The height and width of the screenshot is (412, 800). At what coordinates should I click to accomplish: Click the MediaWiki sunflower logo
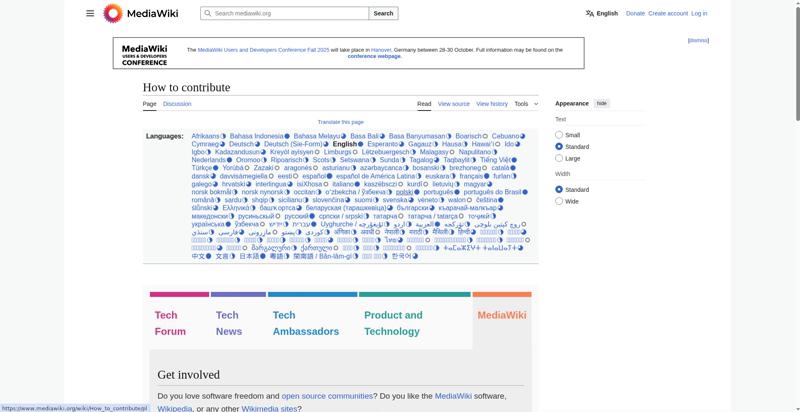(113, 14)
